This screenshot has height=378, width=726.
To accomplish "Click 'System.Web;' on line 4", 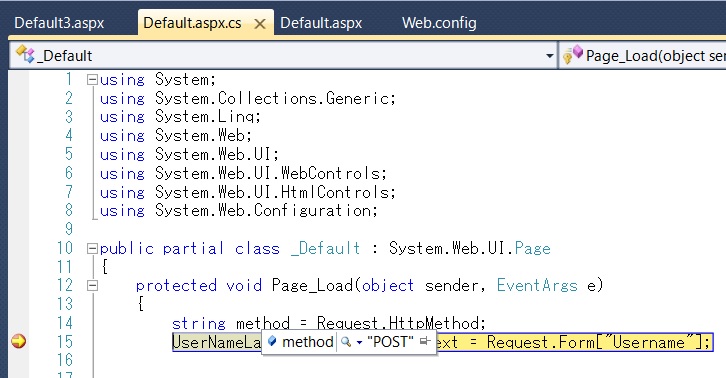I will pyautogui.click(x=203, y=136).
